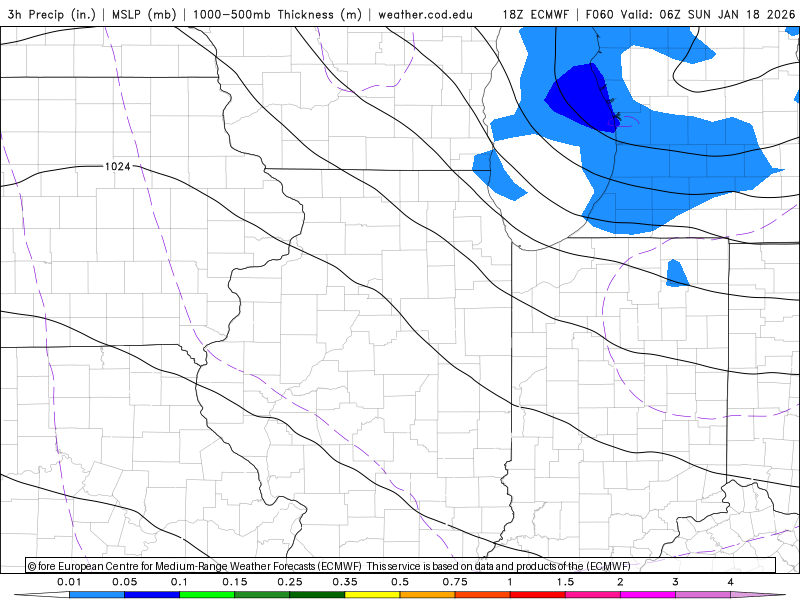Click the '1.5' legend value
The width and height of the screenshot is (800, 600).
[x=565, y=582]
